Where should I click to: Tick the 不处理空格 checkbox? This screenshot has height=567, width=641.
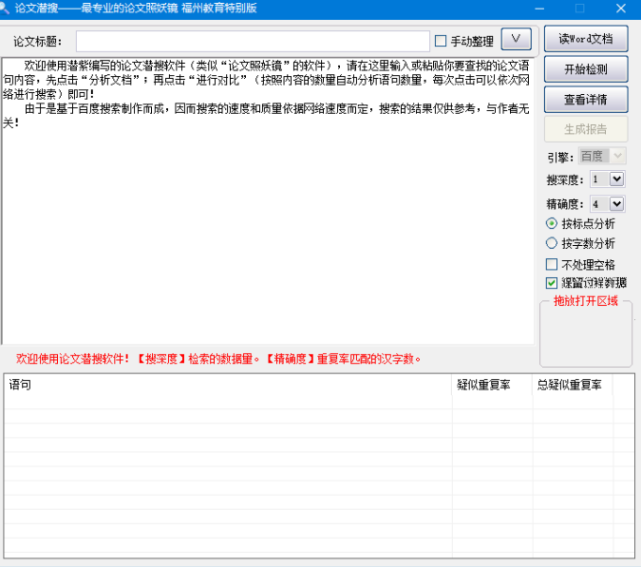[x=551, y=264]
